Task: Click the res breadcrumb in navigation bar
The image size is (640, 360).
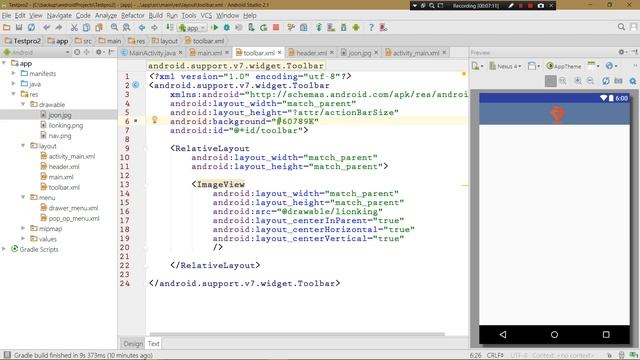Action: [x=136, y=41]
